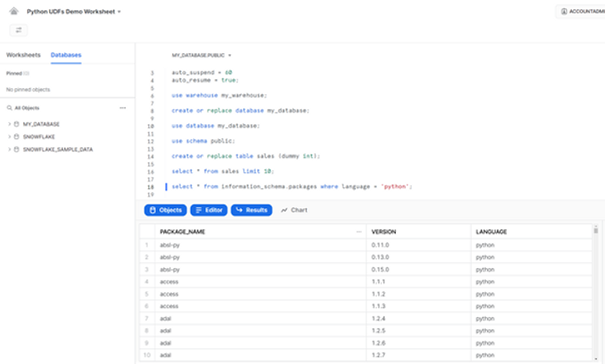Open the PACKAGE_NAME column options menu
This screenshot has width=605, height=364.
[x=359, y=232]
